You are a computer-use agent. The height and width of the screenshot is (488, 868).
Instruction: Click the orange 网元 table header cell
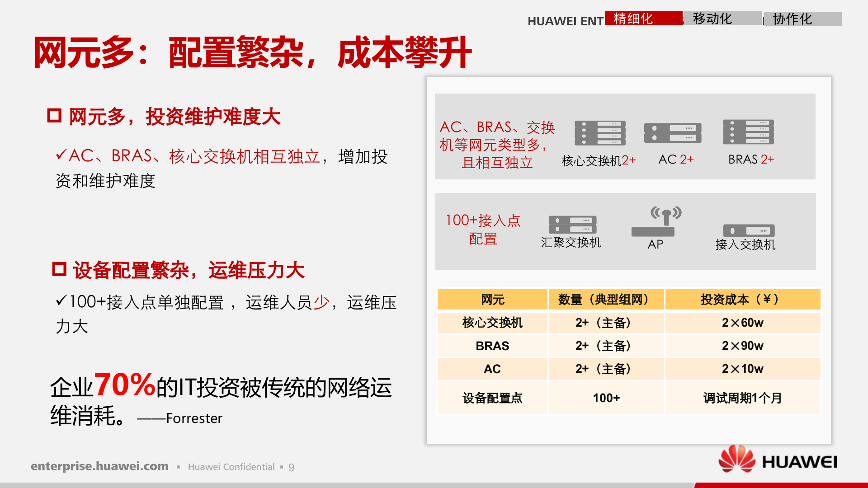(491, 299)
